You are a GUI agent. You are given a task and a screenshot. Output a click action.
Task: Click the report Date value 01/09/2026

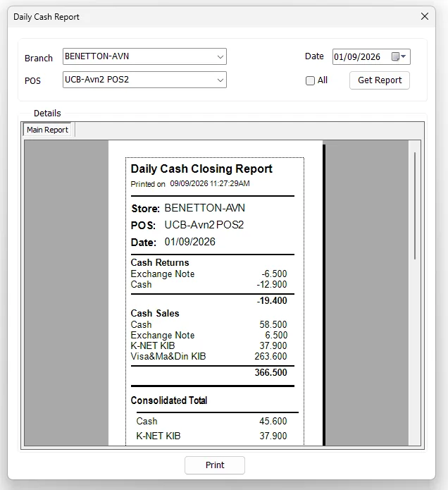(x=189, y=242)
